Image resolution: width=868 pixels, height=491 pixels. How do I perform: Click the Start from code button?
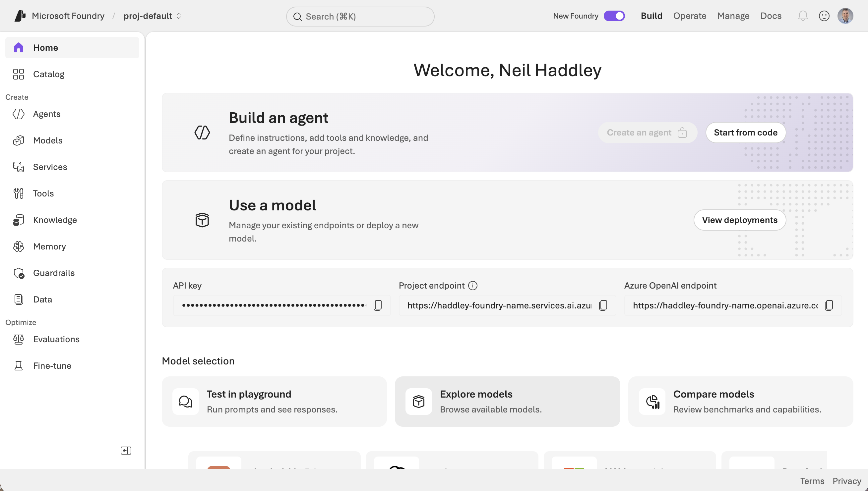coord(746,133)
